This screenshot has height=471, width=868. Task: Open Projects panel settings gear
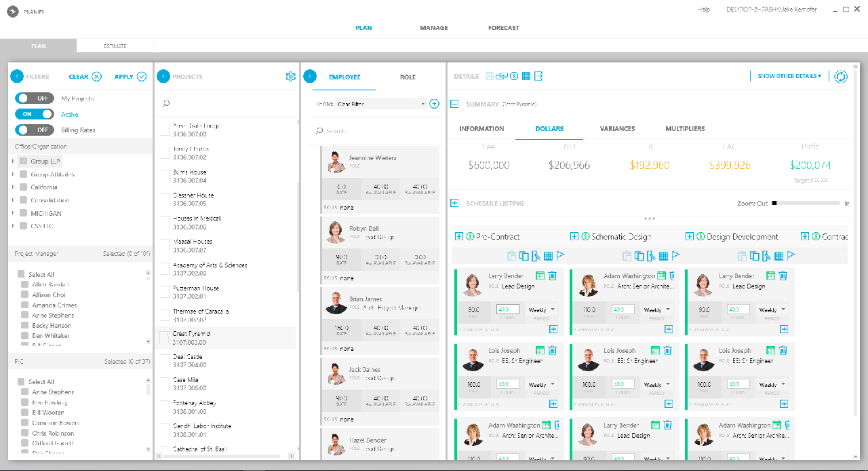(291, 77)
